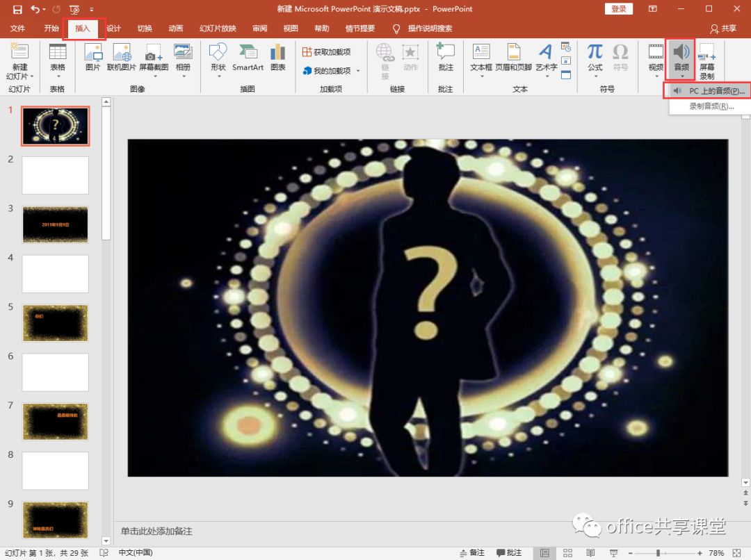The image size is (751, 560).
Task: Switch to the 审阅 Review tab
Action: pos(259,28)
